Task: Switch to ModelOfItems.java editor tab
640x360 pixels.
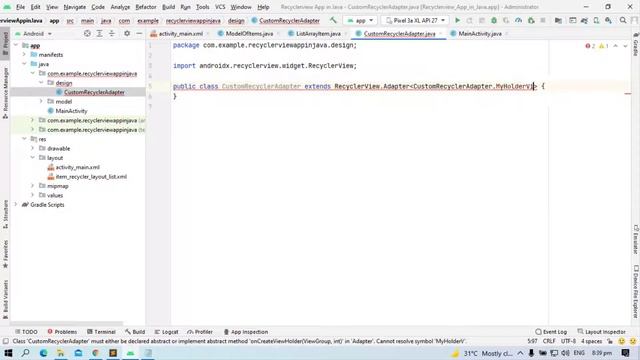Action: click(248, 33)
